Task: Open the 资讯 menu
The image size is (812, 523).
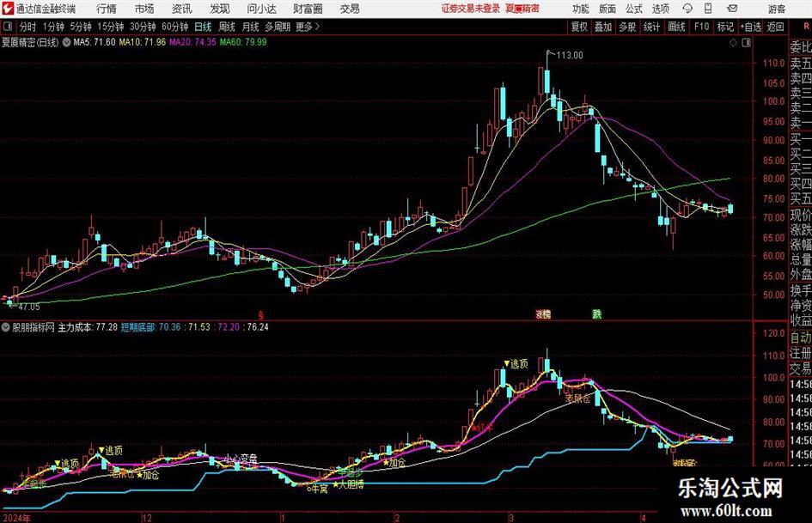Action: [182, 9]
